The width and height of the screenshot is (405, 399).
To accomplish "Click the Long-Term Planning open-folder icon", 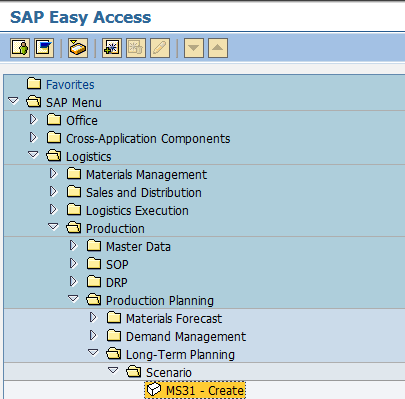I will 114,354.
